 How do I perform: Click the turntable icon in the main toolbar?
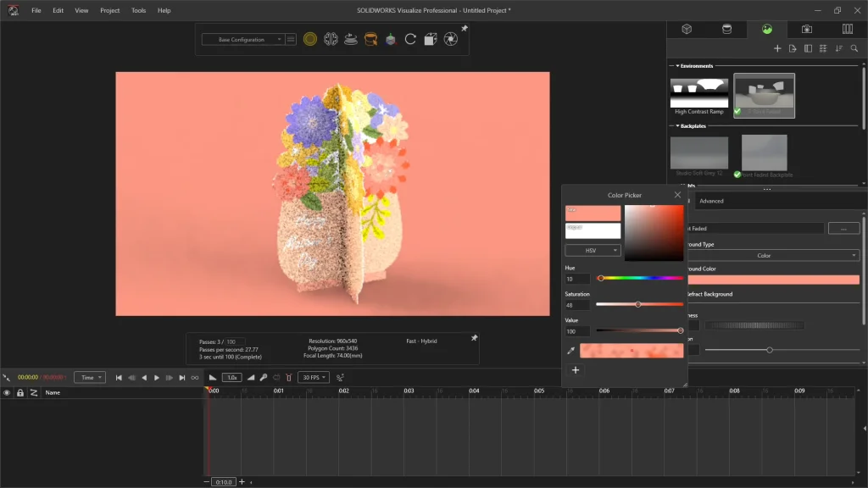click(x=350, y=39)
